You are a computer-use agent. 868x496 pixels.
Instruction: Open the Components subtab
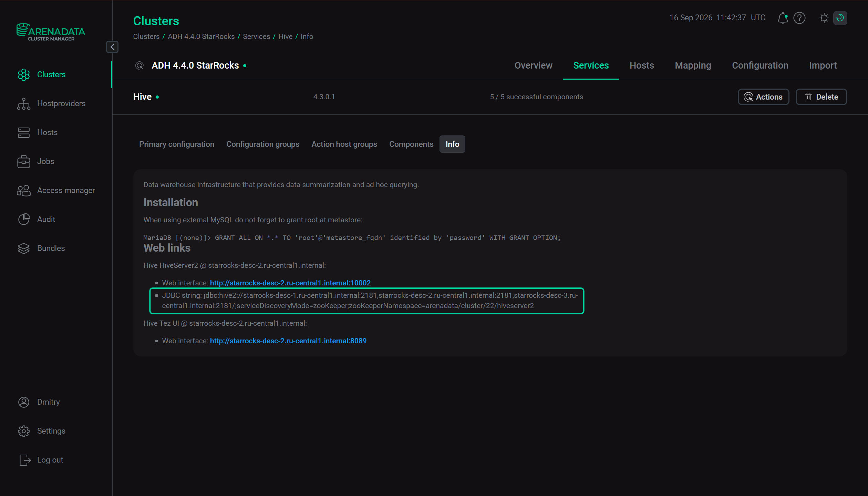pyautogui.click(x=411, y=144)
